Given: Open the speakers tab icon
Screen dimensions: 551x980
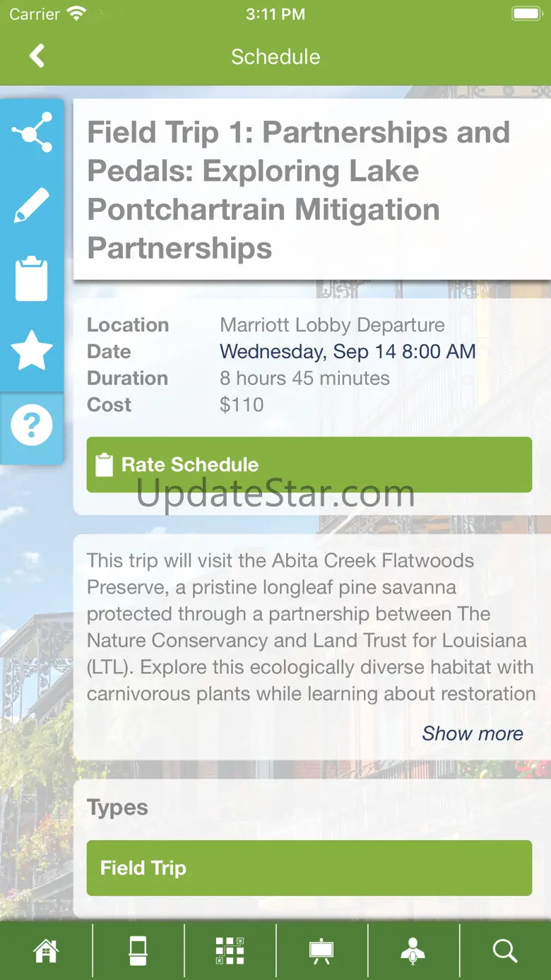Looking at the screenshot, I should pyautogui.click(x=413, y=951).
